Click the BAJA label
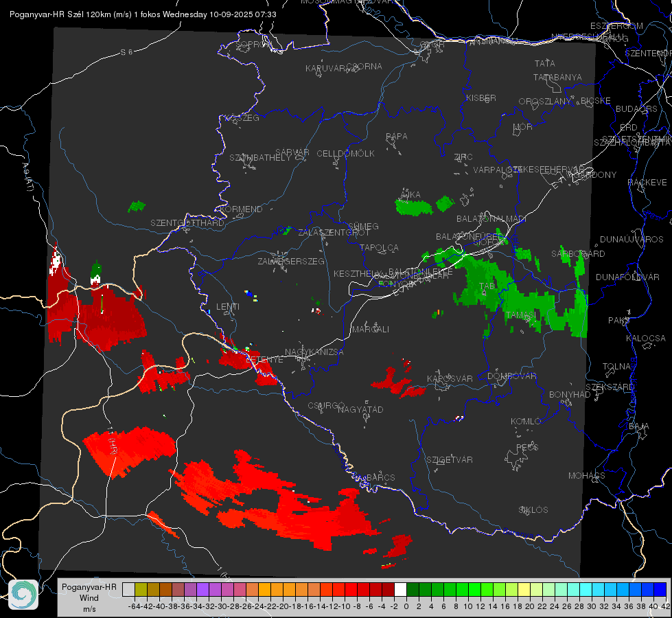672x618 pixels. 638,426
